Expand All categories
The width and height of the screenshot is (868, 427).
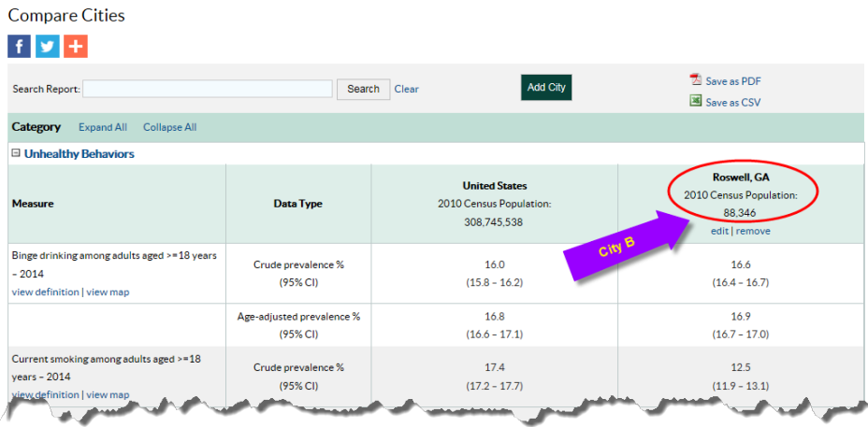pos(102,127)
